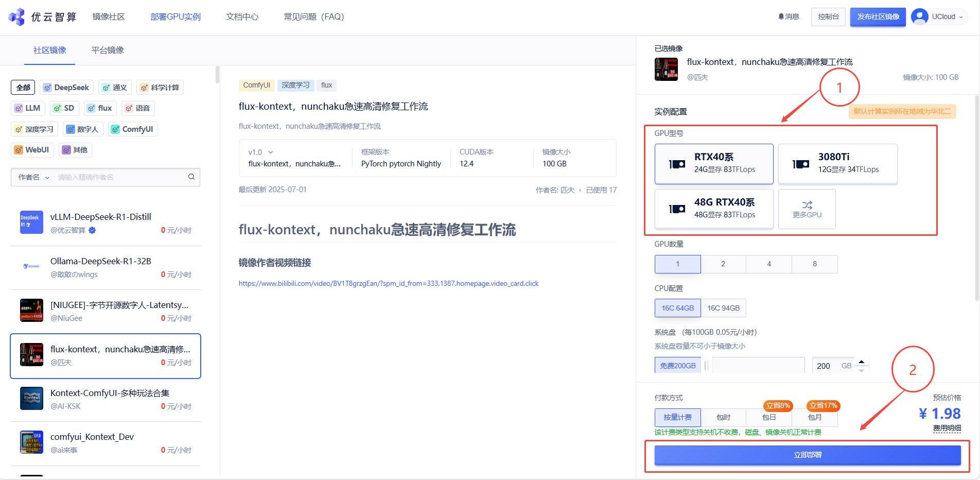Expand the v1.0 version dropdown

[x=271, y=152]
